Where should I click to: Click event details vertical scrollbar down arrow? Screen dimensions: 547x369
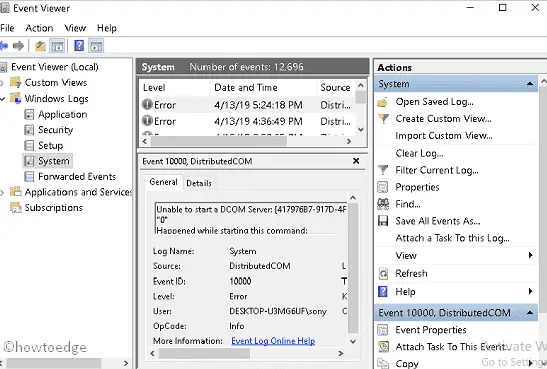tap(353, 341)
